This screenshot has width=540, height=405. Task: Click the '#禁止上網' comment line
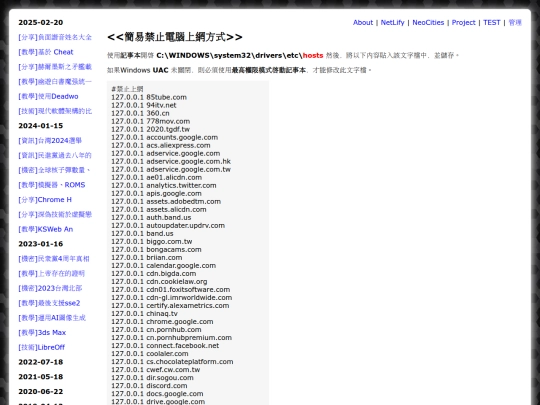[127, 89]
